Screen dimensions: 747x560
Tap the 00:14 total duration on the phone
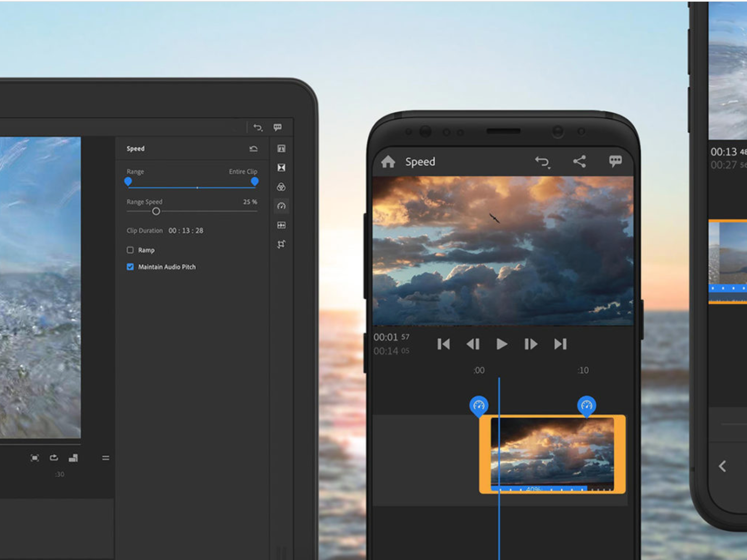tap(391, 351)
